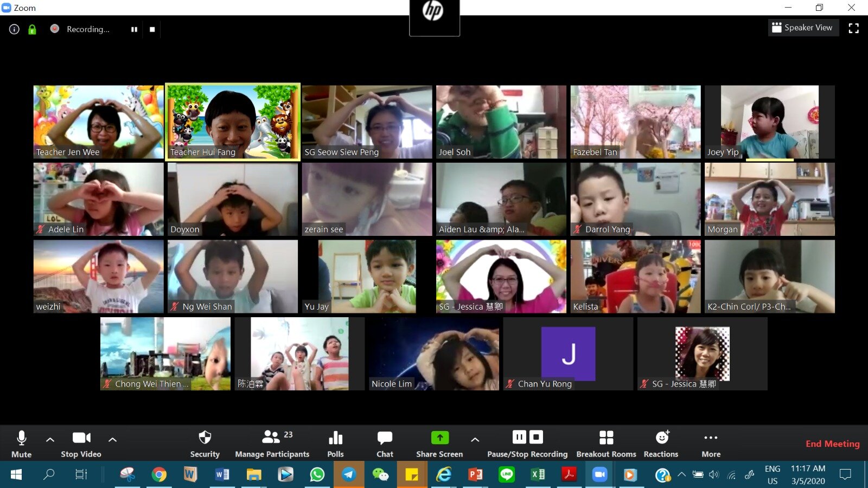Viewport: 868px width, 488px height.
Task: Expand the video options arrow beside Stop Video
Action: click(113, 440)
